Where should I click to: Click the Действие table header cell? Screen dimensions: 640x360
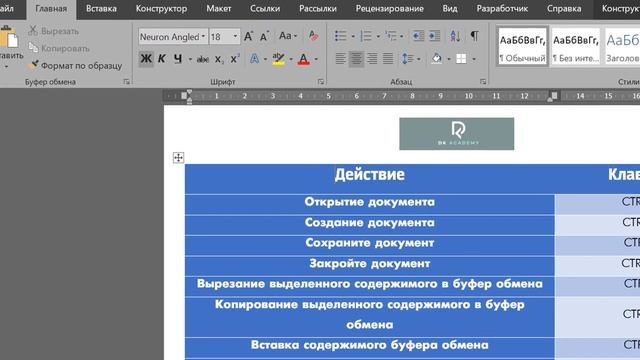click(x=369, y=179)
